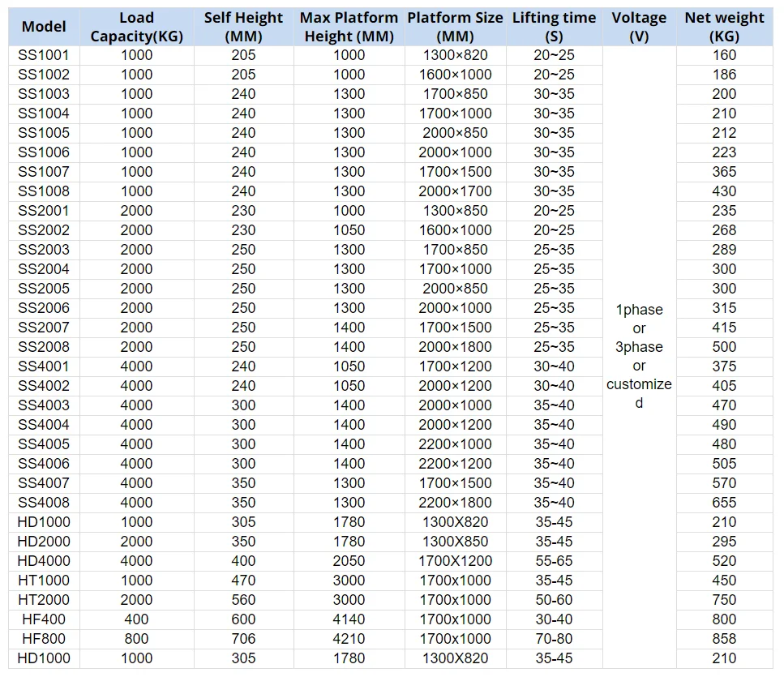The width and height of the screenshot is (784, 677).
Task: Click platform size 1300×820 in SS1001 row
Action: 455,55
